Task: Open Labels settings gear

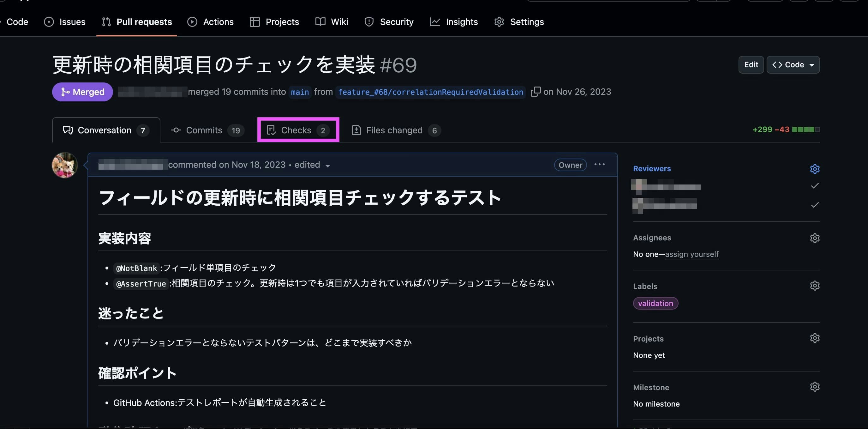Action: point(815,286)
